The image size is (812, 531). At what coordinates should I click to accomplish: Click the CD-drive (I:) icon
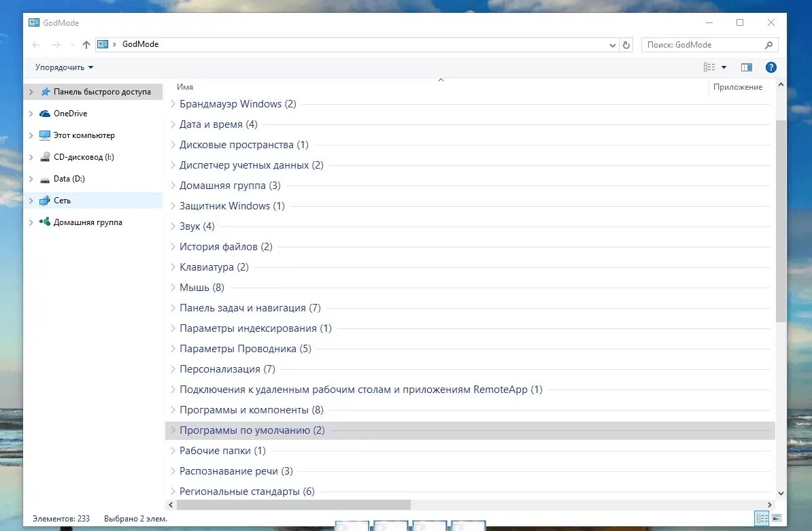[45, 157]
